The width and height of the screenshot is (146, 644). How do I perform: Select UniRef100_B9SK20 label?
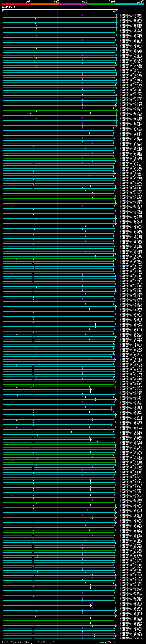pos(131,50)
